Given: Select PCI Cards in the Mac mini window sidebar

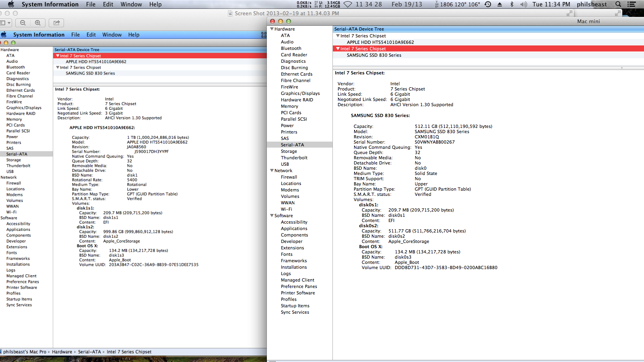Looking at the screenshot, I should pos(291,113).
